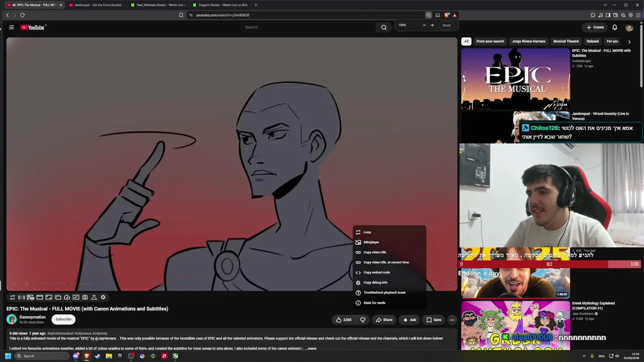Open the #epicthemusical hashtag link
This screenshot has height=362, width=644.
[x=60, y=333]
